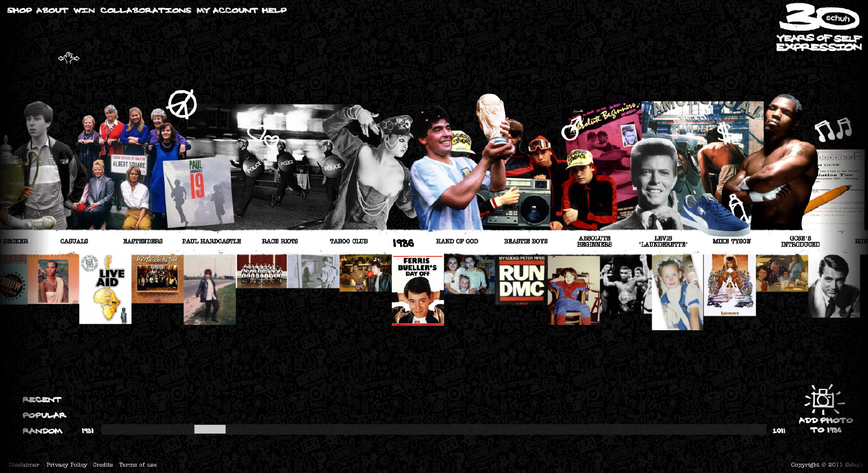Click the peace sign icon
Image resolution: width=868 pixels, height=473 pixels.
click(182, 104)
